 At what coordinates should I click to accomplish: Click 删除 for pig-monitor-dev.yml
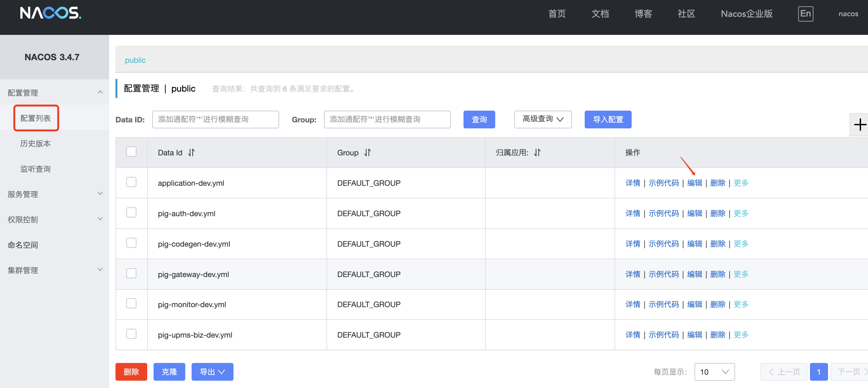[x=718, y=304]
